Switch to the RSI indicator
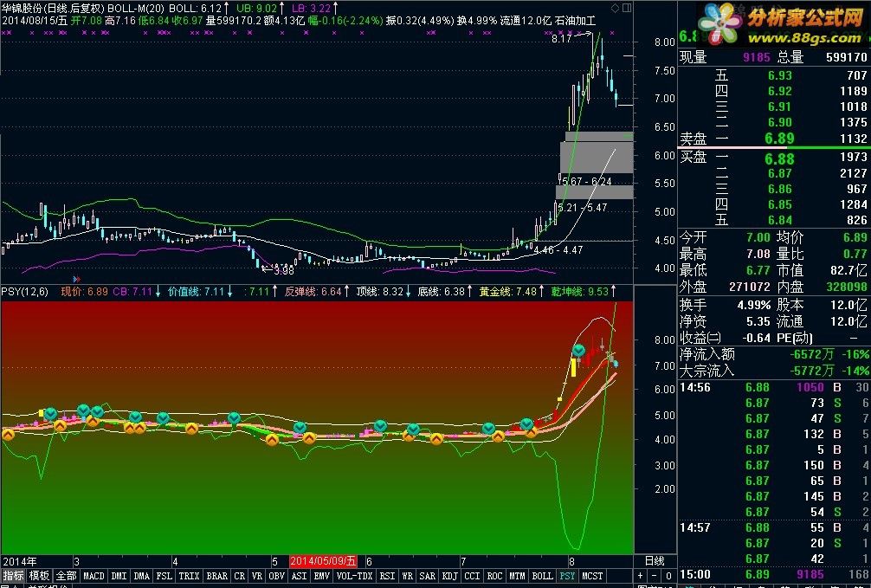The height and width of the screenshot is (588, 871). coord(387,576)
